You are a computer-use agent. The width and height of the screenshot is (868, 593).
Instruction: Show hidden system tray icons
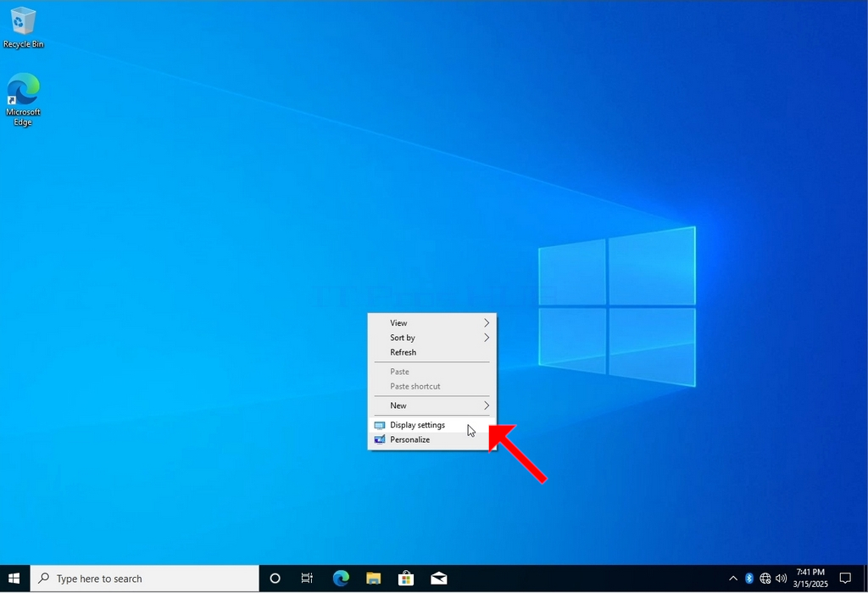click(733, 579)
